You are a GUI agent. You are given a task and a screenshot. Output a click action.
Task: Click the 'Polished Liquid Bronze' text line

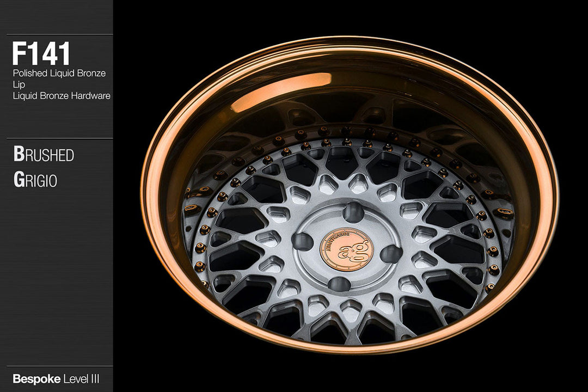pyautogui.click(x=59, y=73)
